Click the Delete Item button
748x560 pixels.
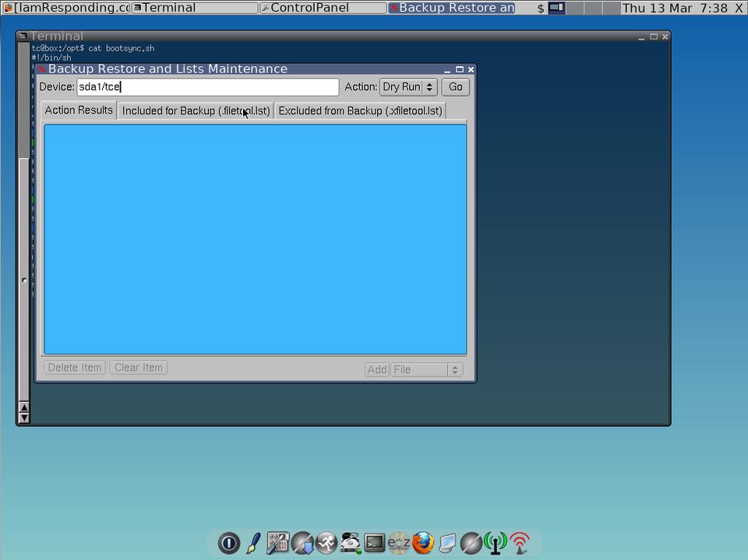click(75, 368)
